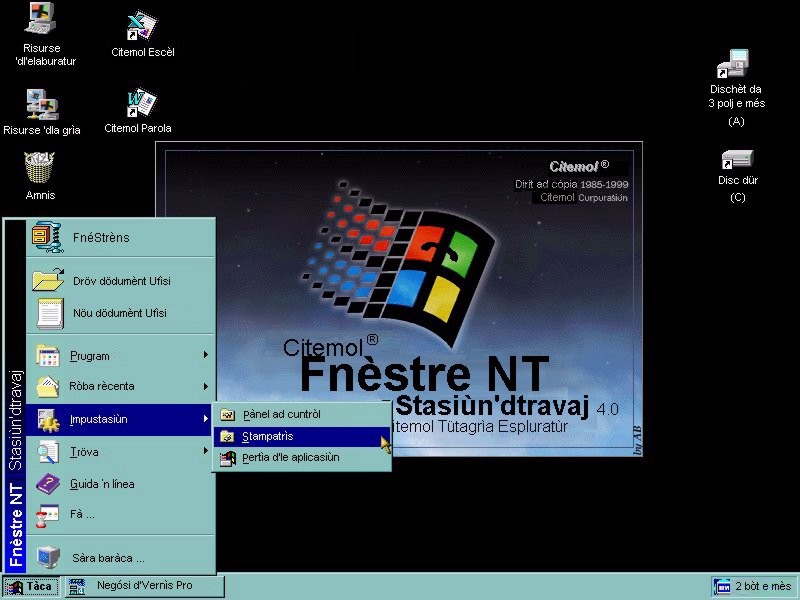The width and height of the screenshot is (800, 600).
Task: Activate Negósi d'Vernis Pro taskbar button
Action: coord(144,587)
